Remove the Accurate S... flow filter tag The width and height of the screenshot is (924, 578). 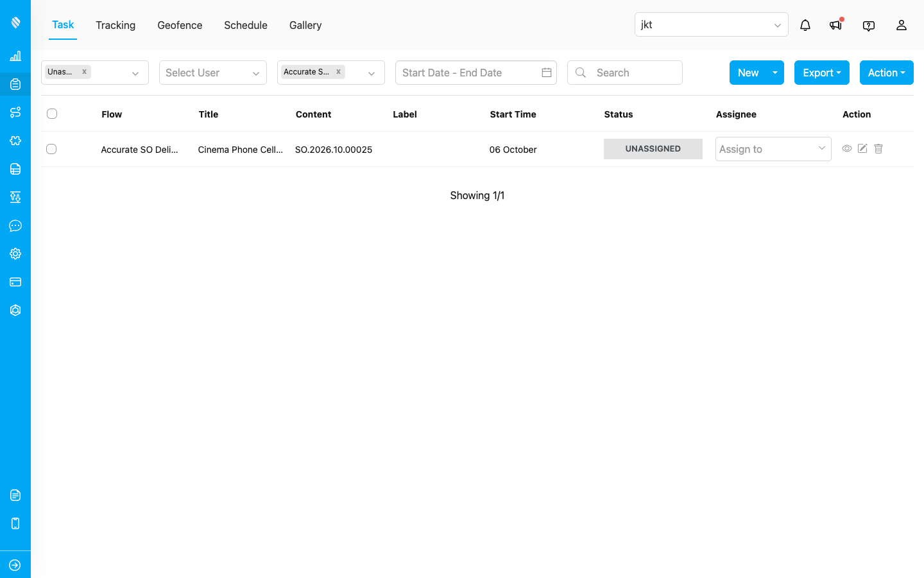338,72
